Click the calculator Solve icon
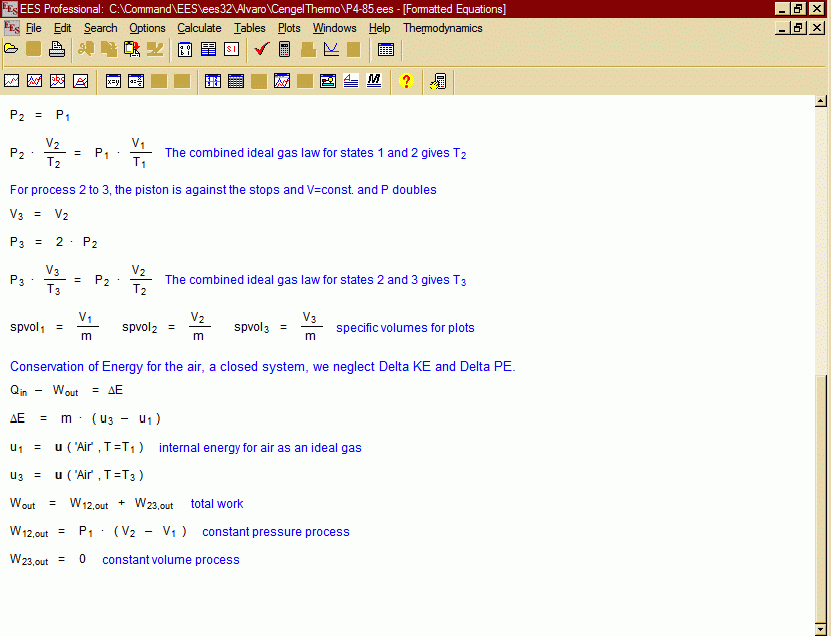Viewport: 831px width, 636px height. point(285,49)
